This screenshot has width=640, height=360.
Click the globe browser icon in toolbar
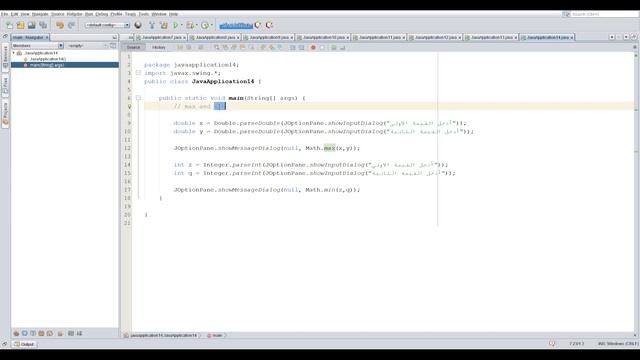coord(138,25)
